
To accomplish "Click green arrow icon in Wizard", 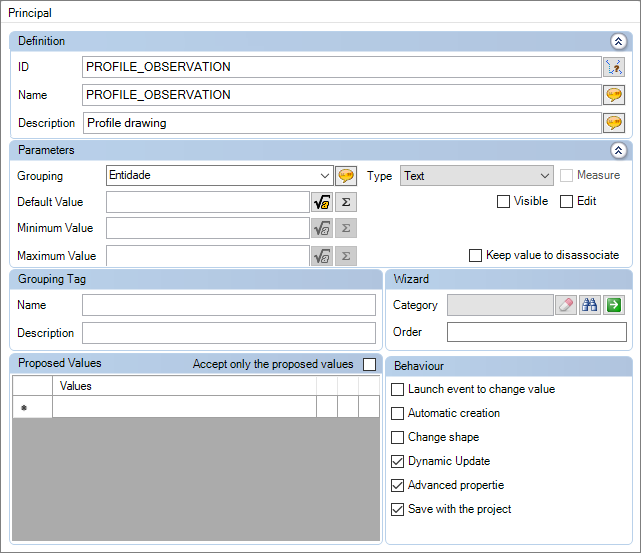I will click(614, 305).
